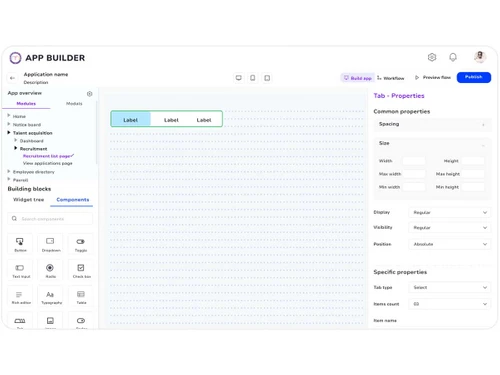Viewport: 500px width, 375px height.
Task: Expand the Home module
Action: [9, 115]
